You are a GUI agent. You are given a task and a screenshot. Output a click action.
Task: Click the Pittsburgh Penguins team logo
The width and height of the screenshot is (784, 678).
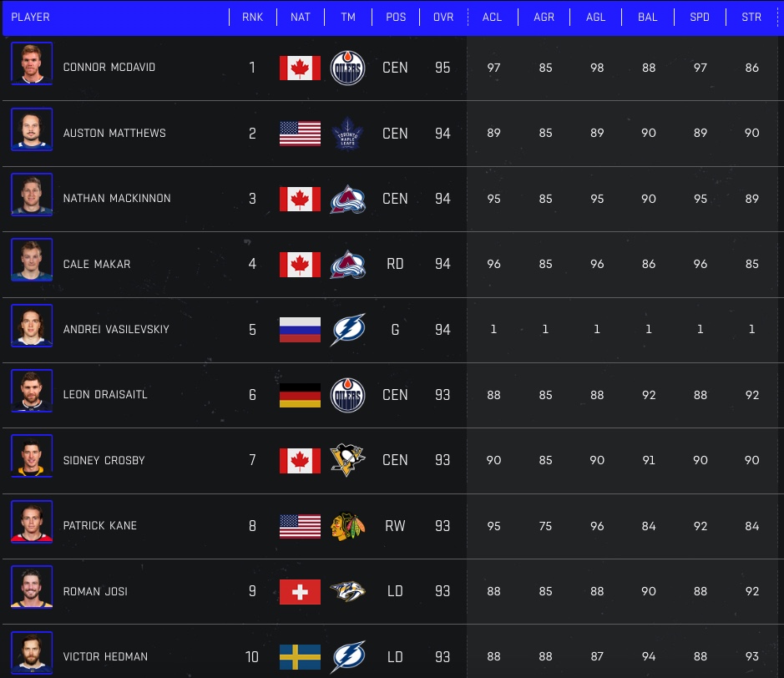348,460
